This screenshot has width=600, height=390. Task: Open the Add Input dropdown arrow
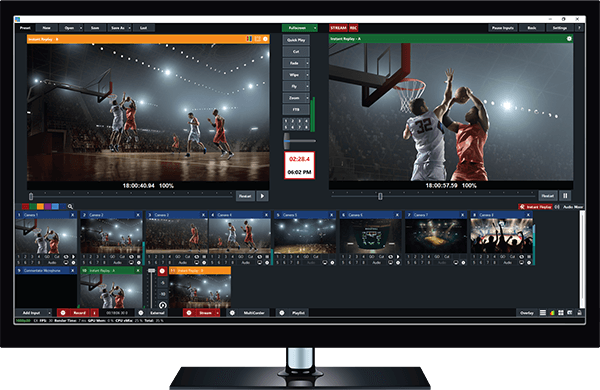coord(49,313)
